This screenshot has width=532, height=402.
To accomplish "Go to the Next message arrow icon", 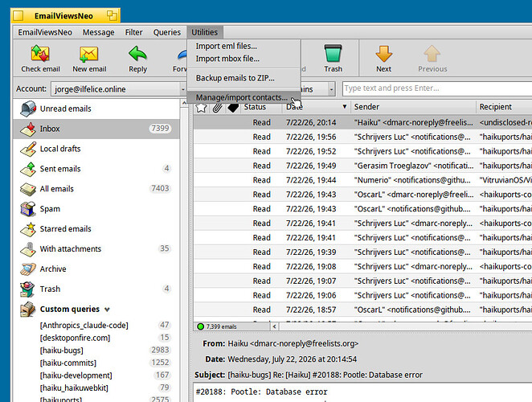I will [384, 54].
